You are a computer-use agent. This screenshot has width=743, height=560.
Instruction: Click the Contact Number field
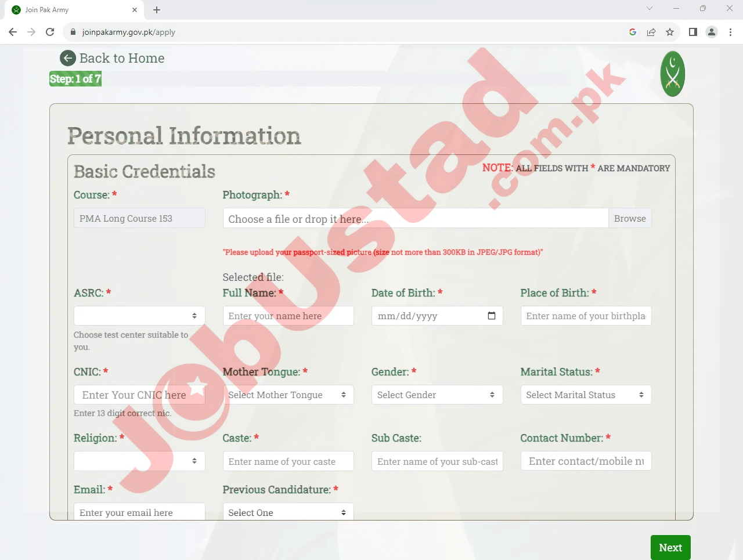586,461
